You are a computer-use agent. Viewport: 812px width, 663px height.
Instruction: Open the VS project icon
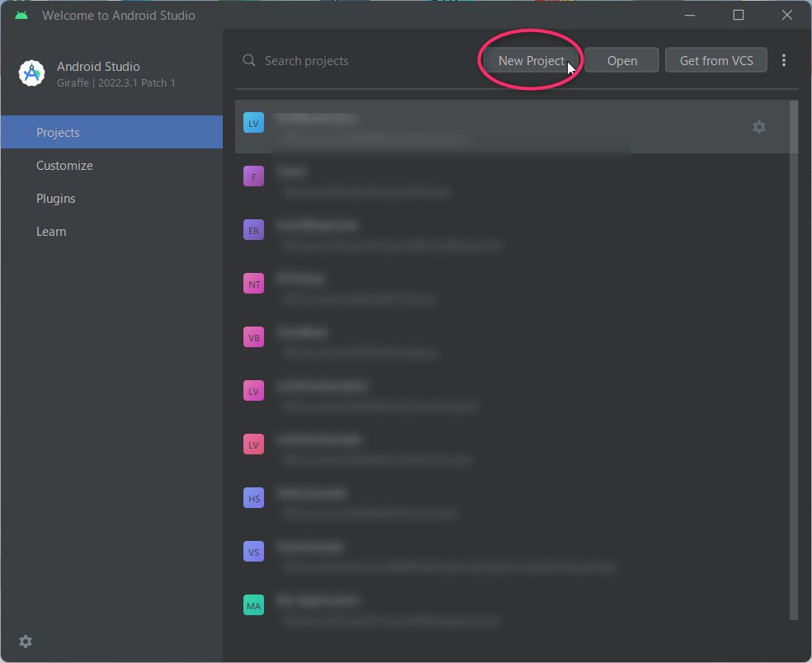[254, 552]
